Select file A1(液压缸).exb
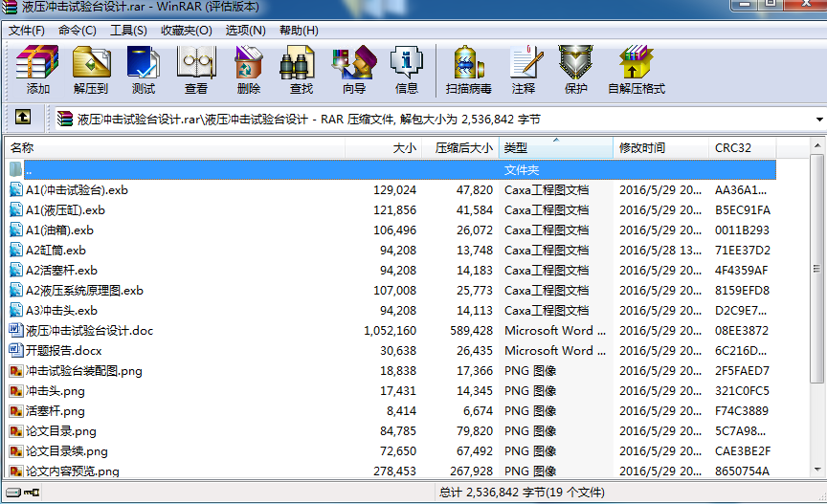827x504 pixels. point(65,209)
